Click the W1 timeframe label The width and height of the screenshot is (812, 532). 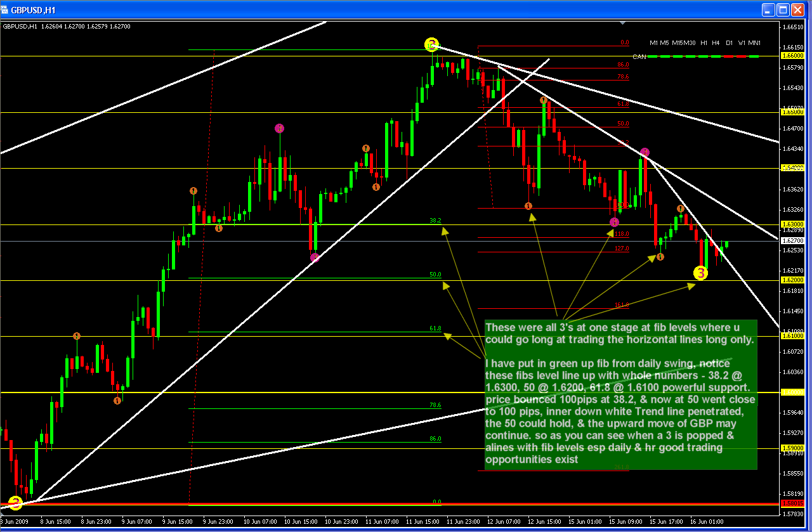pyautogui.click(x=742, y=42)
